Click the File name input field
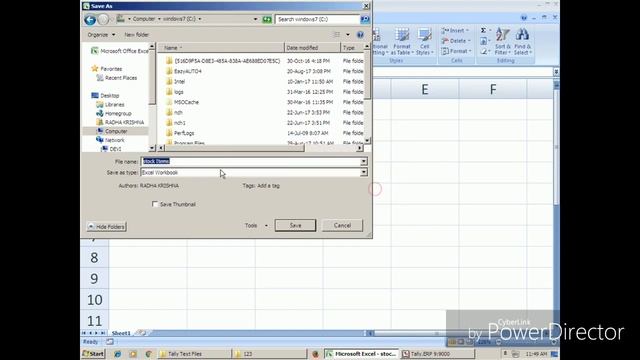Screen dimensions: 640x360 250,162
